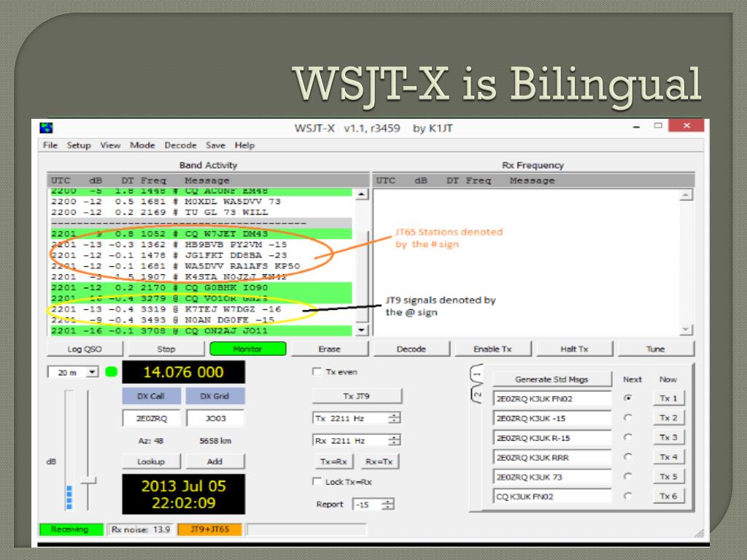
Task: Open the 20 m band dropdown
Action: [73, 373]
